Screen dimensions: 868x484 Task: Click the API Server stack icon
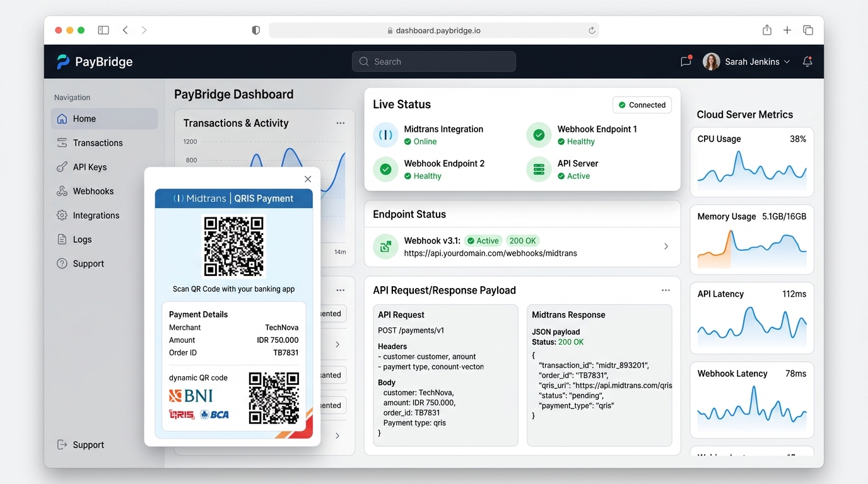tap(539, 170)
